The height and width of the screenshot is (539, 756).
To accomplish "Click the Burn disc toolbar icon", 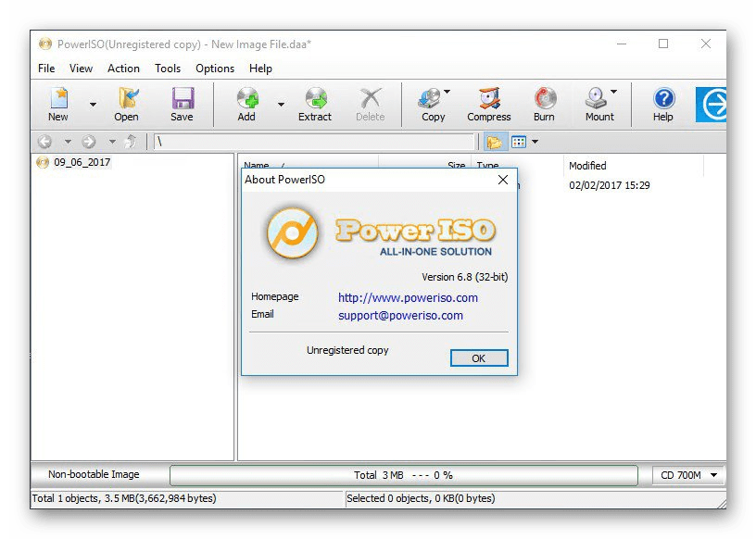I will point(546,98).
